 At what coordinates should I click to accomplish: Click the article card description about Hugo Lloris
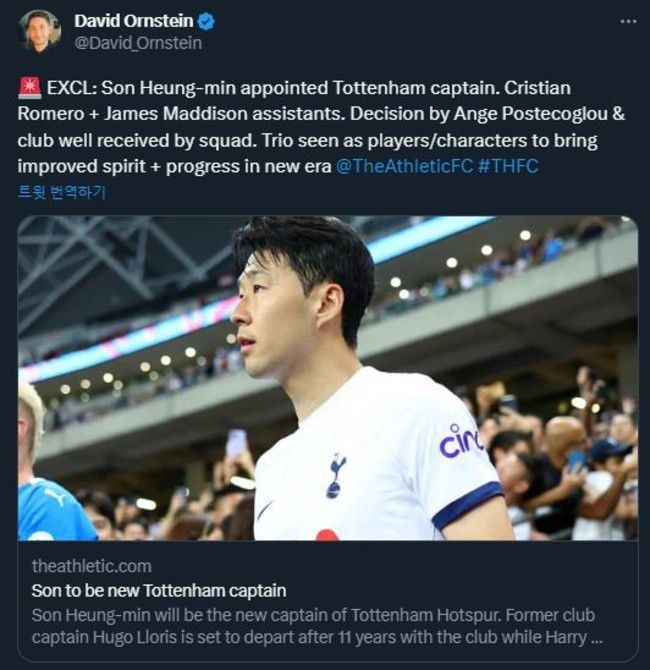(316, 626)
